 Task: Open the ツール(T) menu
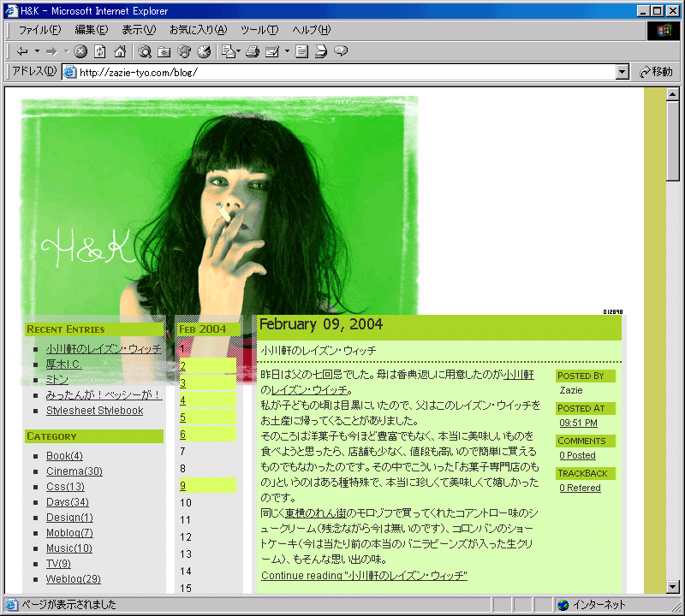(259, 30)
